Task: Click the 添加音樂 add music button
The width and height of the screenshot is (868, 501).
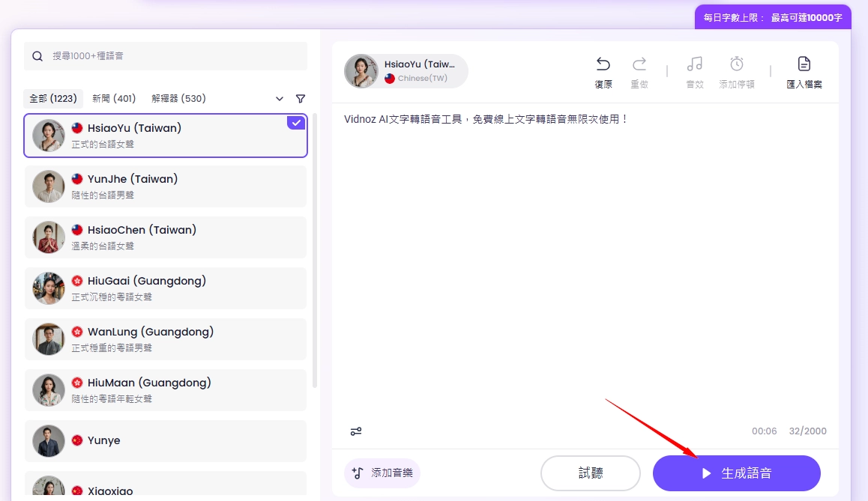Action: (382, 473)
